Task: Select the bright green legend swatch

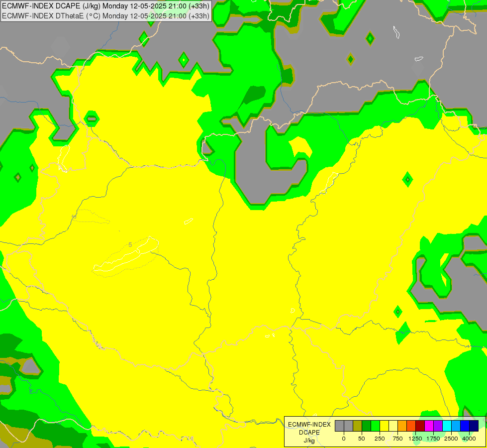Action: pyautogui.click(x=376, y=426)
